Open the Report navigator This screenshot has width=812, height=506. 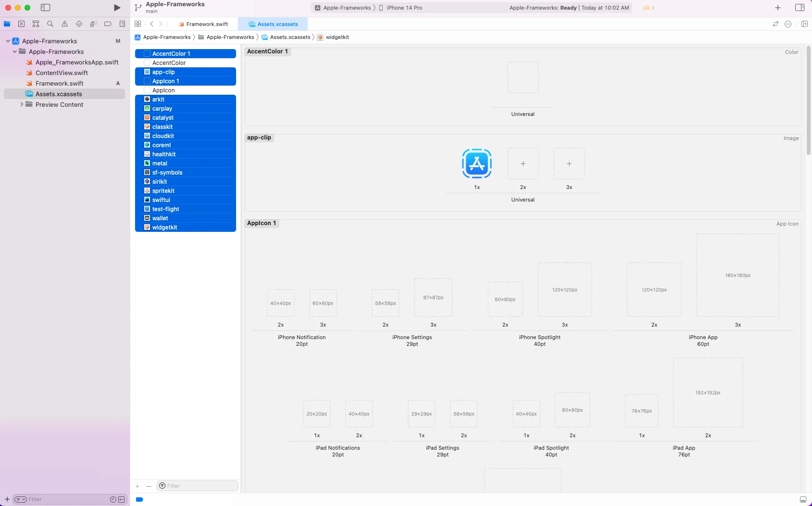[x=122, y=24]
